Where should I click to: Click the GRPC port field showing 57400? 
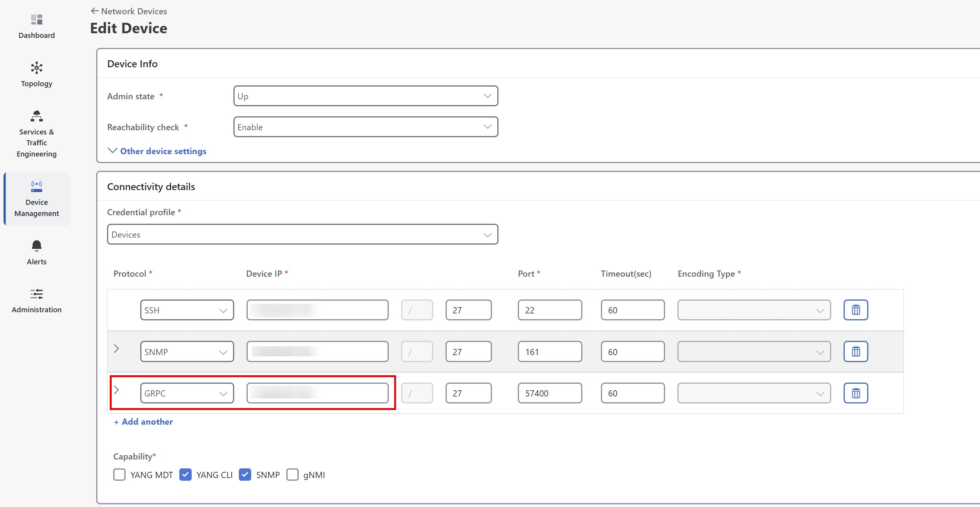pos(549,393)
